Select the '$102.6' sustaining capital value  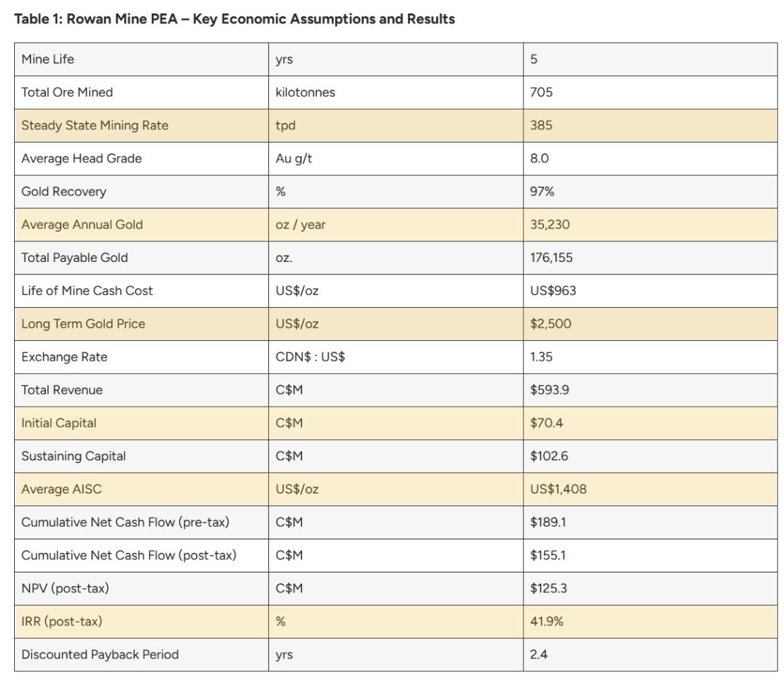point(549,456)
